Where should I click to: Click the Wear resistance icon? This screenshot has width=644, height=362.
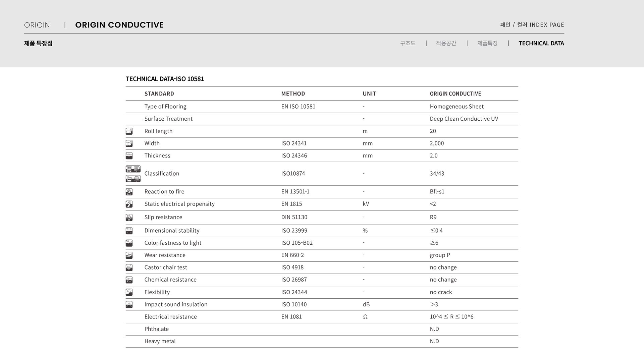click(129, 255)
